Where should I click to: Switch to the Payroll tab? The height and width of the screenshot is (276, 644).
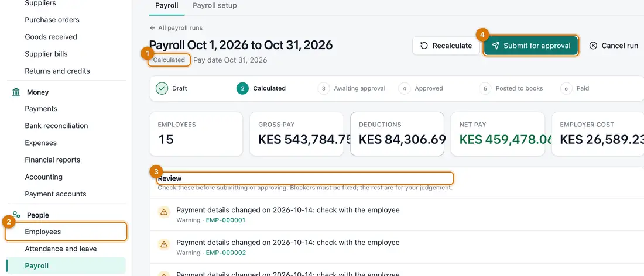tap(167, 6)
